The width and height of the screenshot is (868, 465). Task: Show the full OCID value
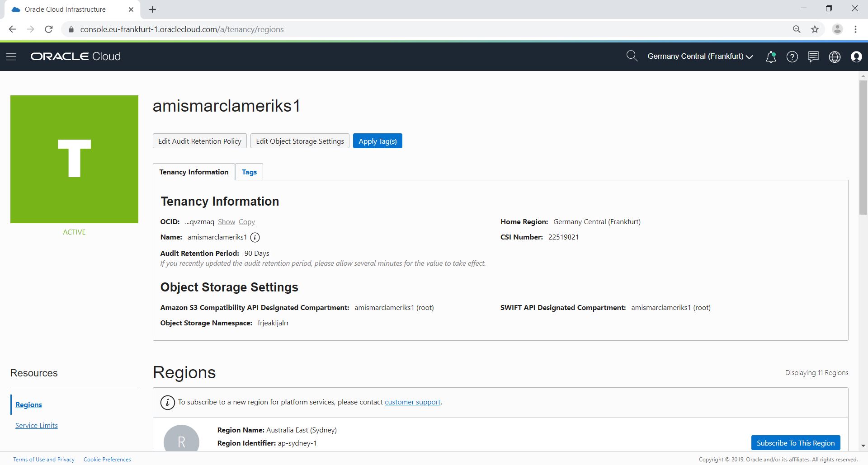point(226,222)
